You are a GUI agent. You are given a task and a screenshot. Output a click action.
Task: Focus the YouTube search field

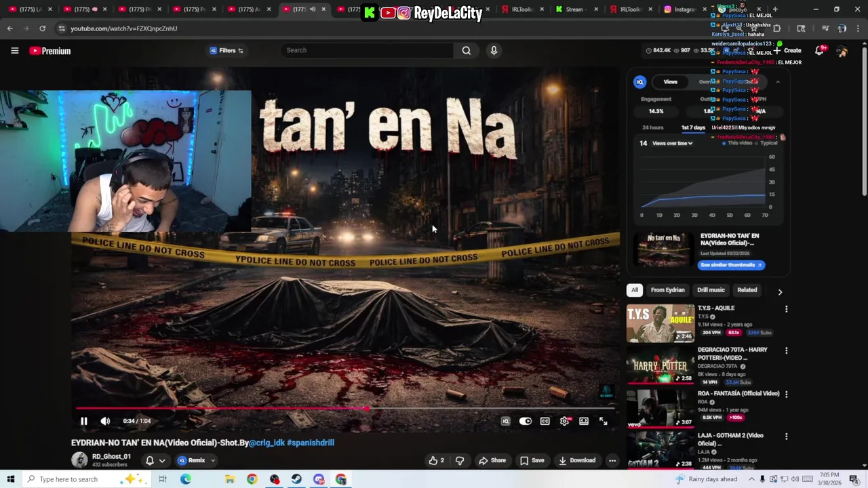(x=367, y=50)
